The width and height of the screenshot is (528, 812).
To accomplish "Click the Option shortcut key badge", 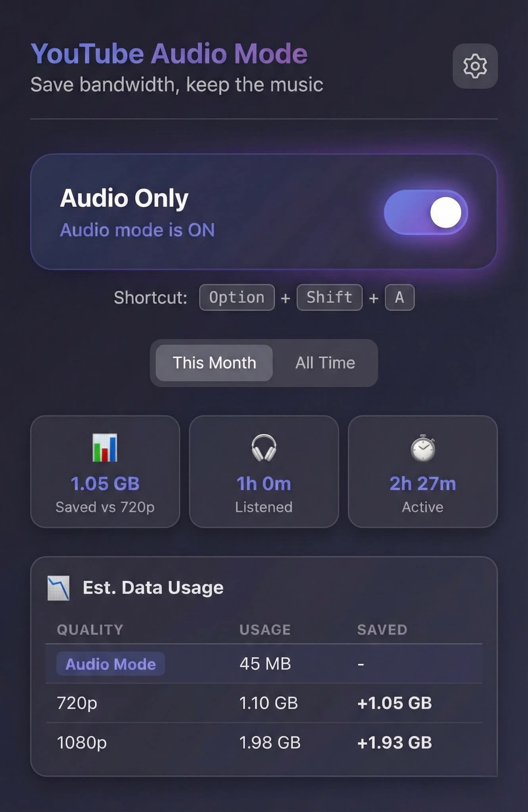I will pyautogui.click(x=237, y=297).
